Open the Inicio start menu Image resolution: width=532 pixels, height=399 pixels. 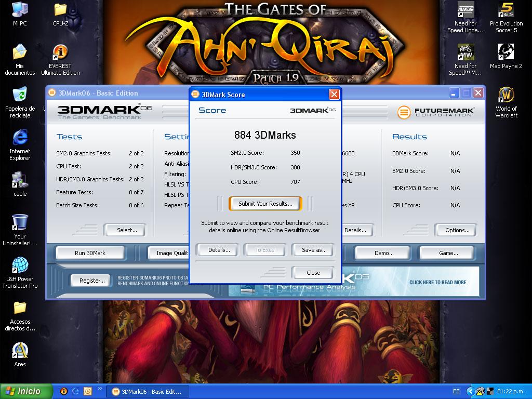coord(26,391)
